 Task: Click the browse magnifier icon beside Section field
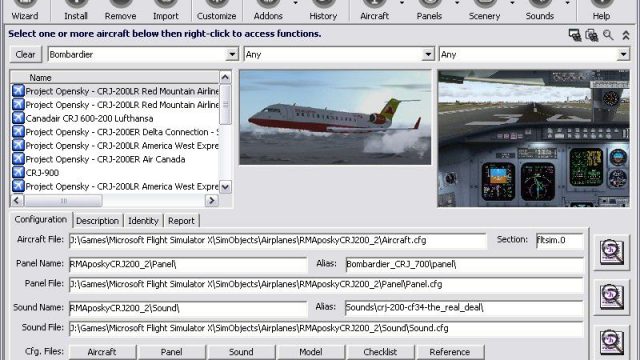611,252
